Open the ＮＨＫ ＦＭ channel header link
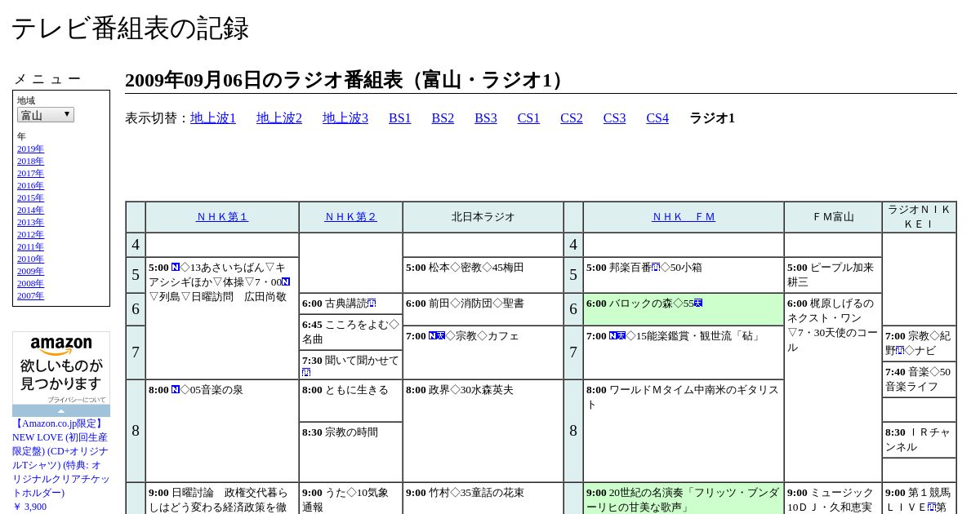The width and height of the screenshot is (980, 514). [684, 217]
